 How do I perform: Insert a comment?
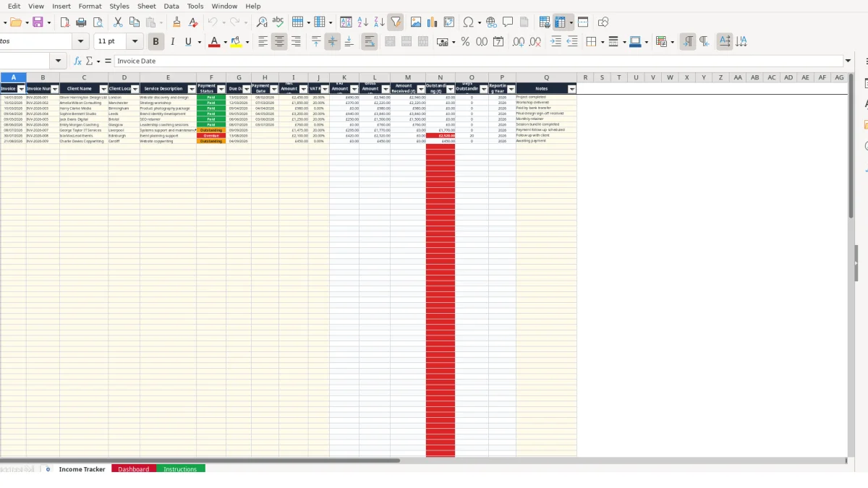(x=508, y=22)
